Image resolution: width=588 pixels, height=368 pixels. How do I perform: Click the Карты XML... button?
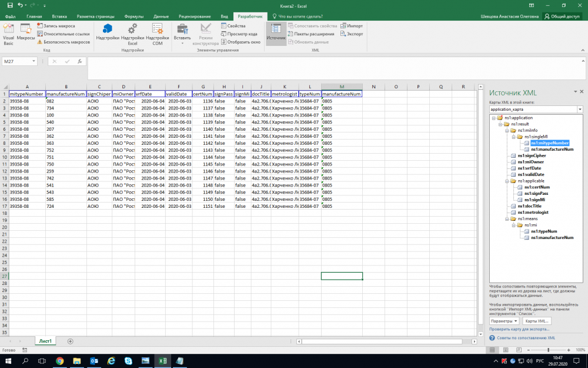point(537,321)
